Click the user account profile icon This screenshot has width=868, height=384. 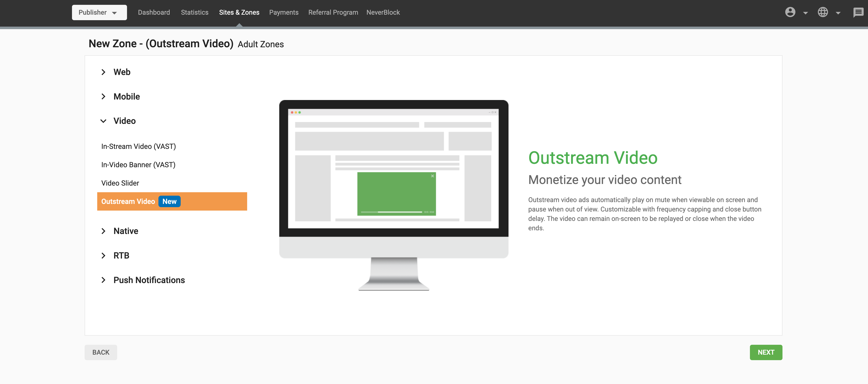point(790,12)
